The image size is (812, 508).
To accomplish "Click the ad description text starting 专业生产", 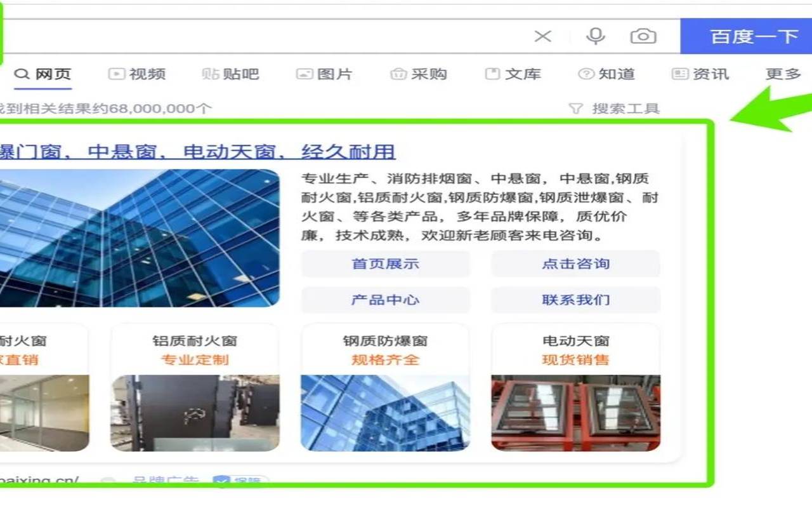I will [480, 207].
